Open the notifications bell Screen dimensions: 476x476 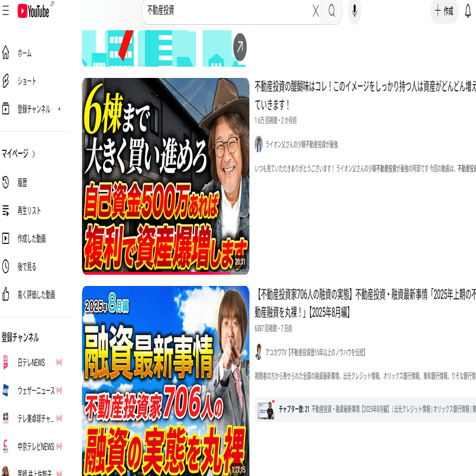(x=468, y=11)
